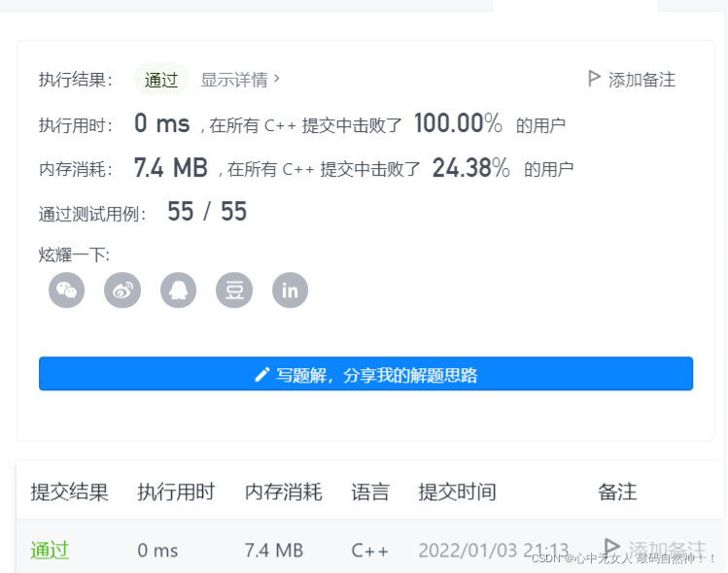The width and height of the screenshot is (728, 573).
Task: Expand details with the chevron after 显示详情
Action: 277,79
